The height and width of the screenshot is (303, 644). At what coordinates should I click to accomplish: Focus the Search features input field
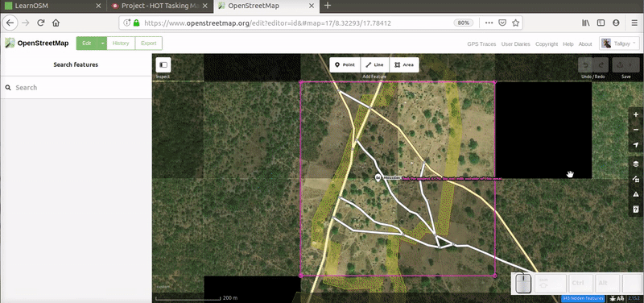pos(76,88)
